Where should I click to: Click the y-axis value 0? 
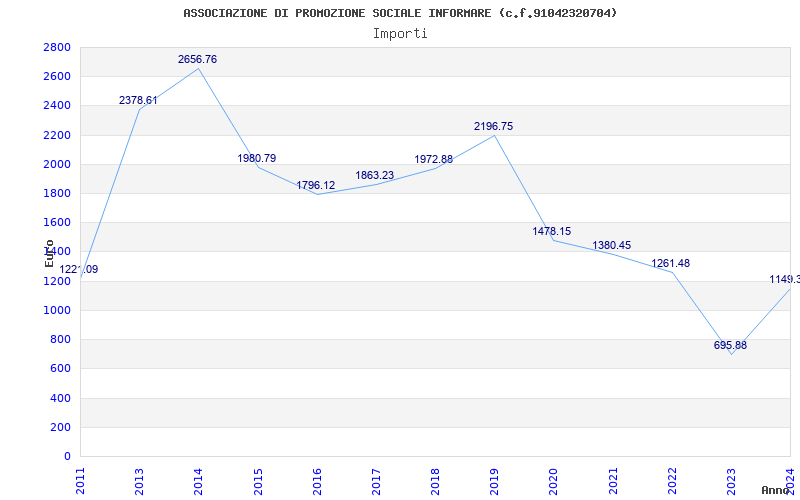(67, 456)
